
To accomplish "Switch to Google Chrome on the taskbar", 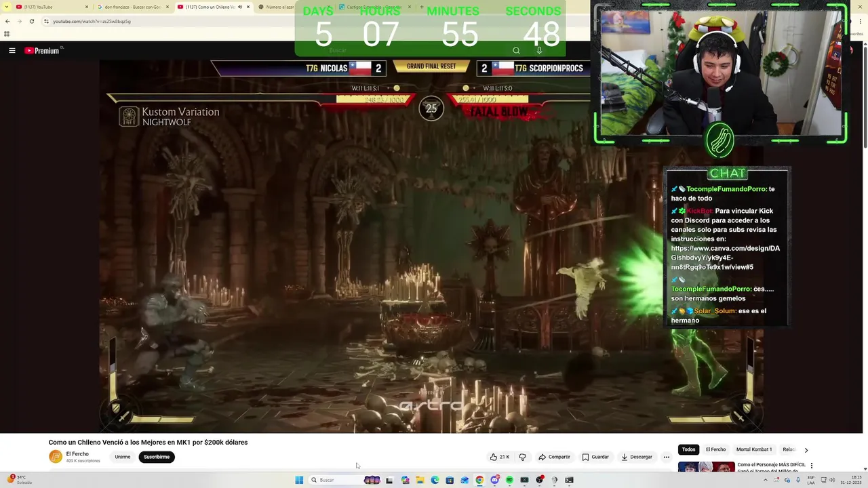I will [x=479, y=480].
